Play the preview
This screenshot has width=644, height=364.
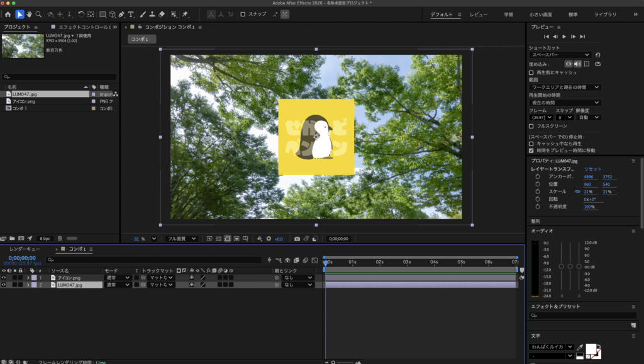pyautogui.click(x=564, y=37)
